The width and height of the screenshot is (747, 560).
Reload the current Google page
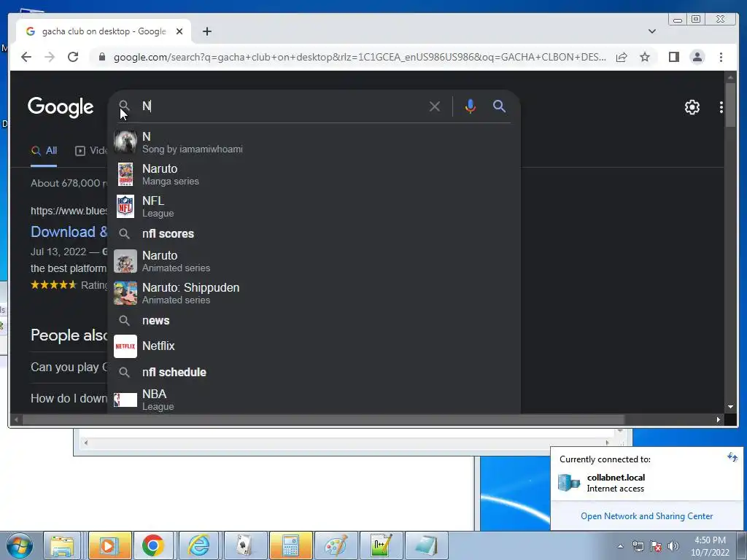click(73, 57)
